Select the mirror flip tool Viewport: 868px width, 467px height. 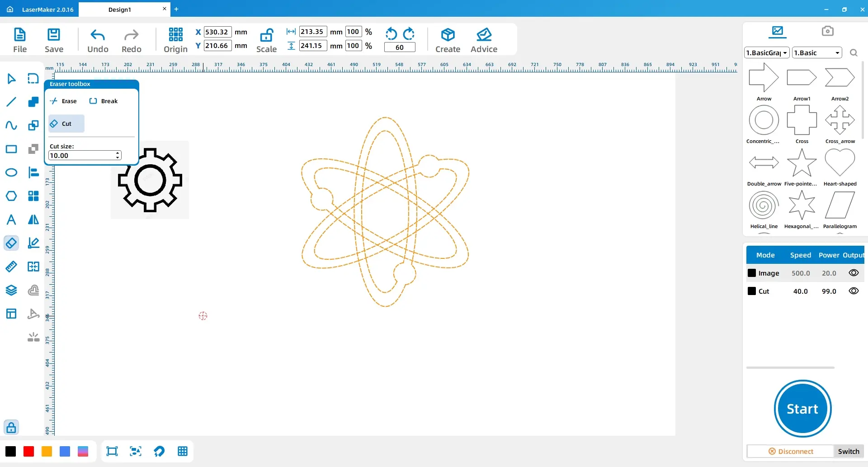tap(33, 219)
